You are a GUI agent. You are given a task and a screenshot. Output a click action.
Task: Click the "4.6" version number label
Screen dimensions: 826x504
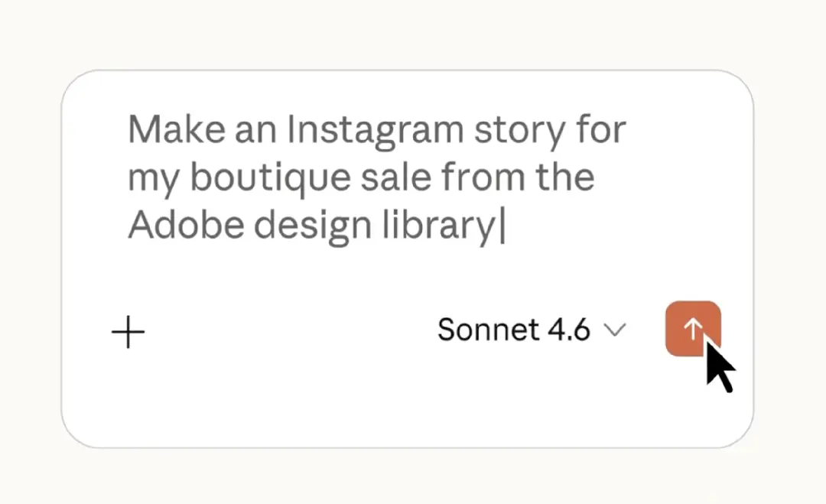click(x=570, y=330)
